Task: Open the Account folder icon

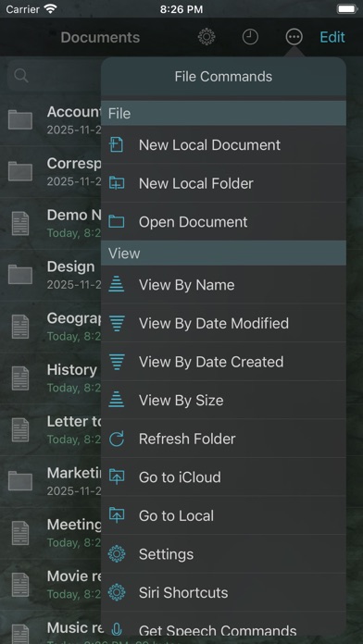Action: [20, 120]
